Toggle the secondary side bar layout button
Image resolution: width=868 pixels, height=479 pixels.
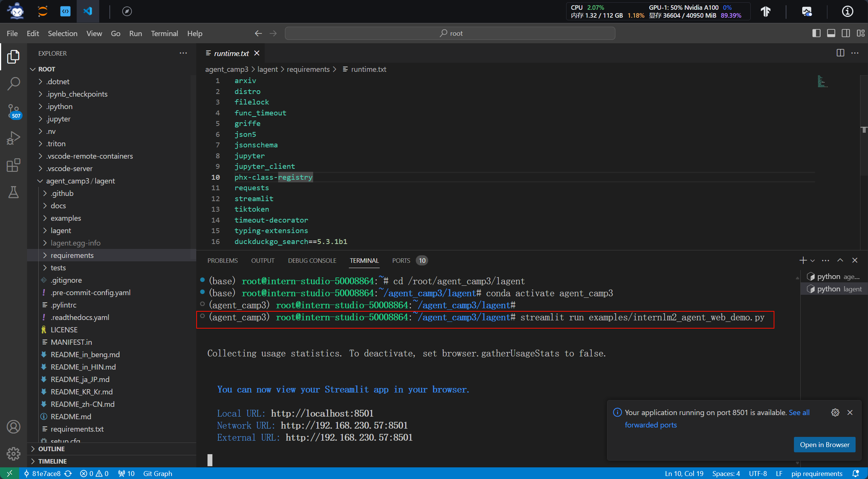846,33
